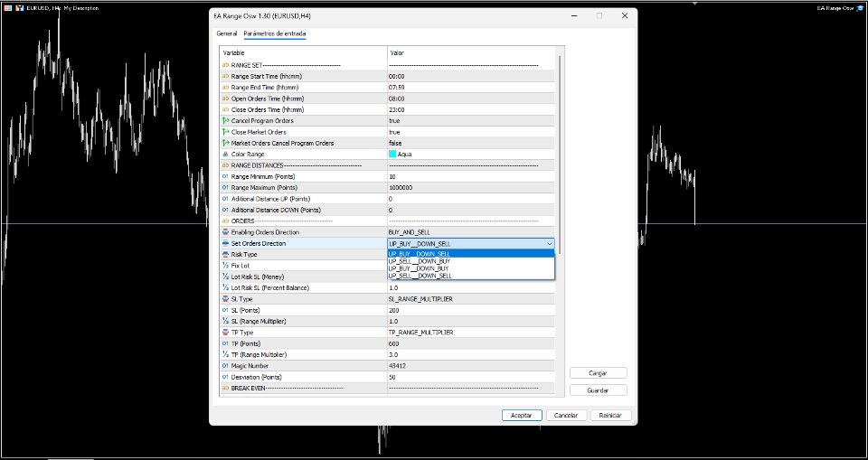Click the string icon beside Range Start Time

click(225, 77)
